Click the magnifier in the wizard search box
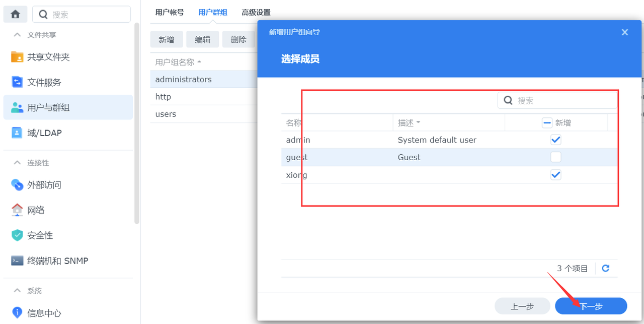The image size is (644, 324). point(508,100)
